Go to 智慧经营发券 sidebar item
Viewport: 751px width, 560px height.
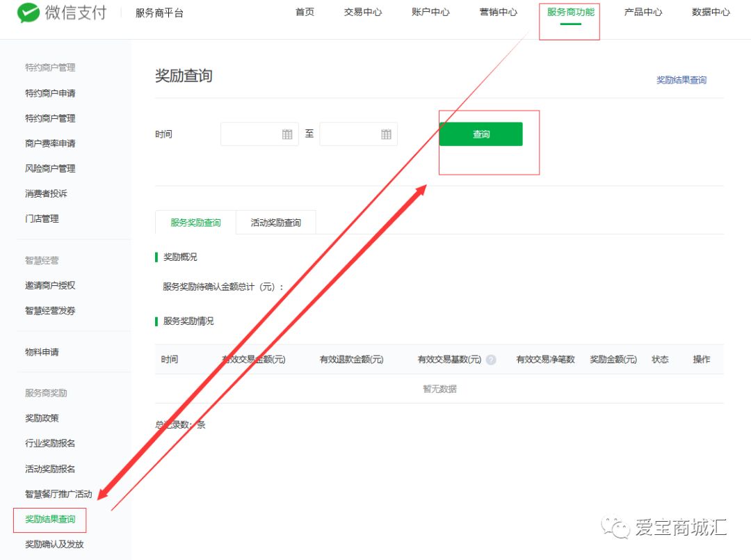click(x=50, y=310)
